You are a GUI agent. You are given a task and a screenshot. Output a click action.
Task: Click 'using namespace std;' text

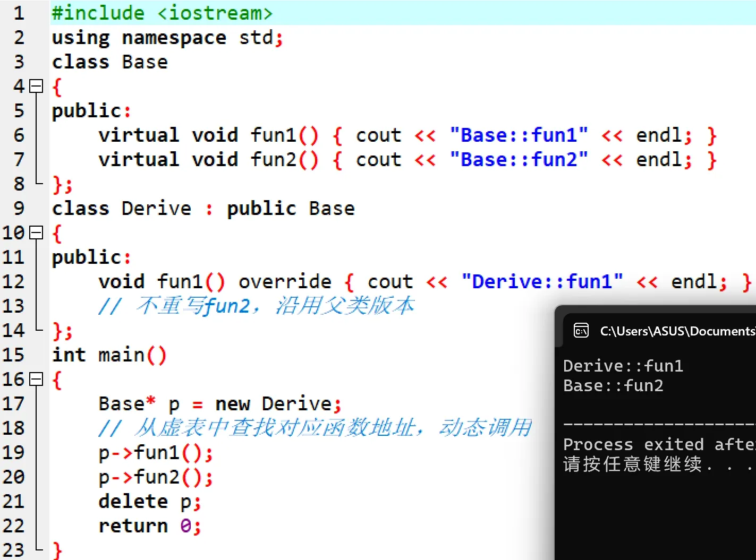(167, 38)
